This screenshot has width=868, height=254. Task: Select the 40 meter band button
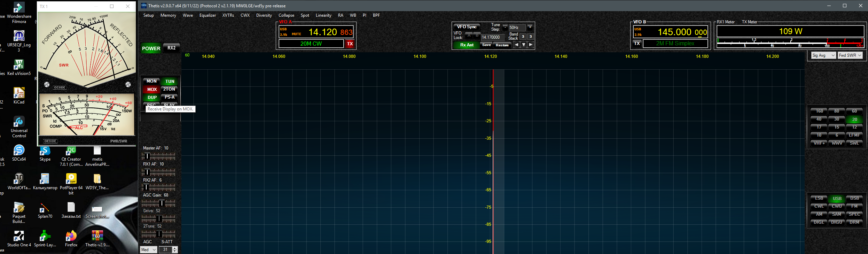pos(819,119)
